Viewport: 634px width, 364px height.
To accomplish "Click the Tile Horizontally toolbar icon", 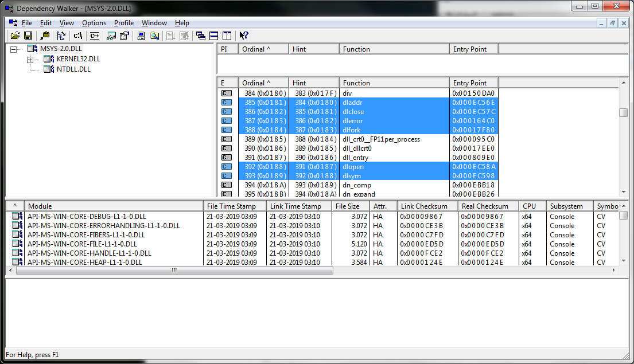I will coord(214,36).
